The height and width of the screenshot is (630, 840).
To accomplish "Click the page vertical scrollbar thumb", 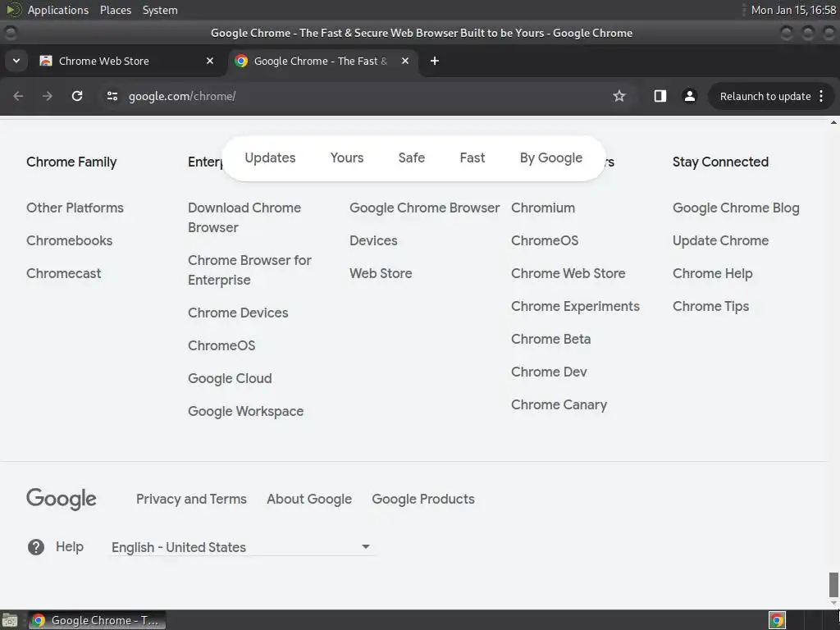I will [x=833, y=584].
